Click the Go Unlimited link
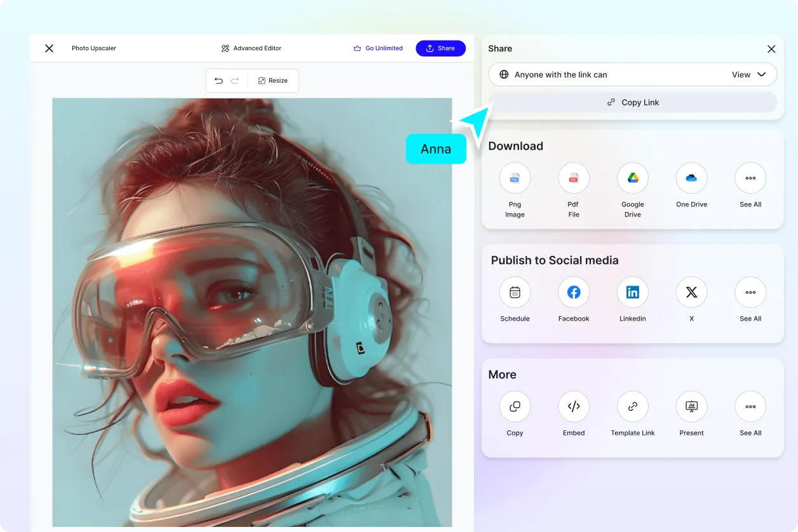 [x=378, y=48]
